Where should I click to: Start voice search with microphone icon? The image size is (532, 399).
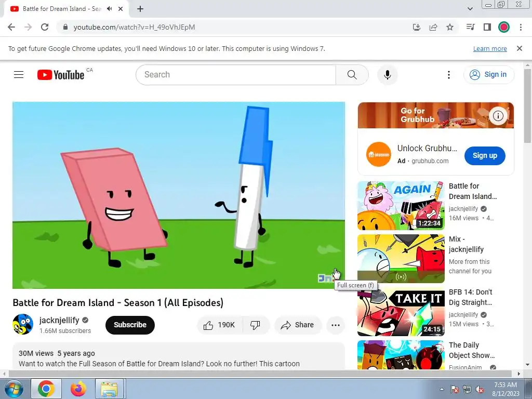click(388, 75)
